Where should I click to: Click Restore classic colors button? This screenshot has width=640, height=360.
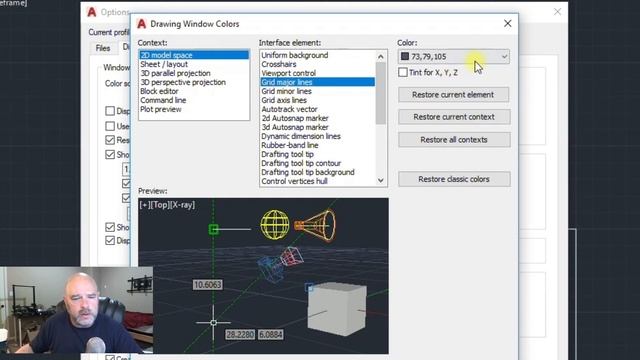454,179
